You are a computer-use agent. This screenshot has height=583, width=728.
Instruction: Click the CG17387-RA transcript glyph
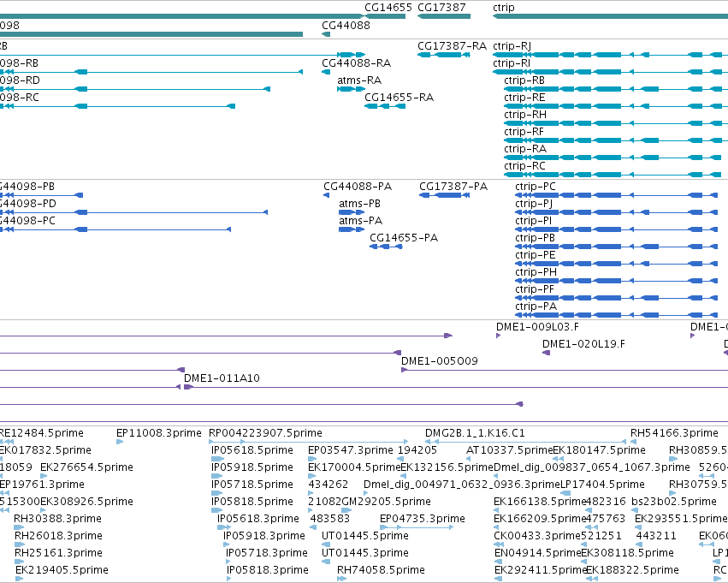(444, 55)
